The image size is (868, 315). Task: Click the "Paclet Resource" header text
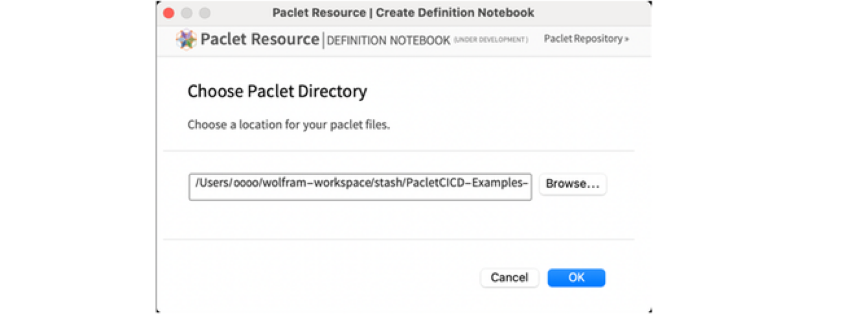click(259, 40)
